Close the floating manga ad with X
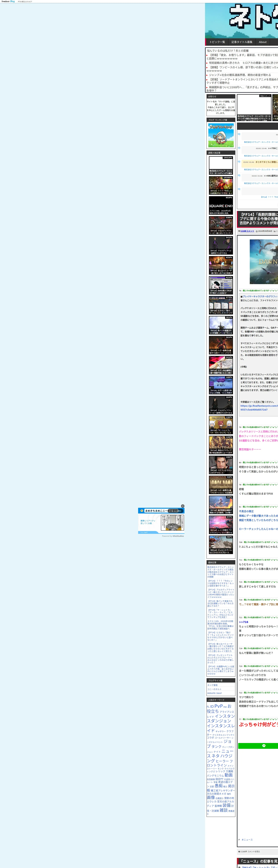 pyautogui.click(x=183, y=506)
